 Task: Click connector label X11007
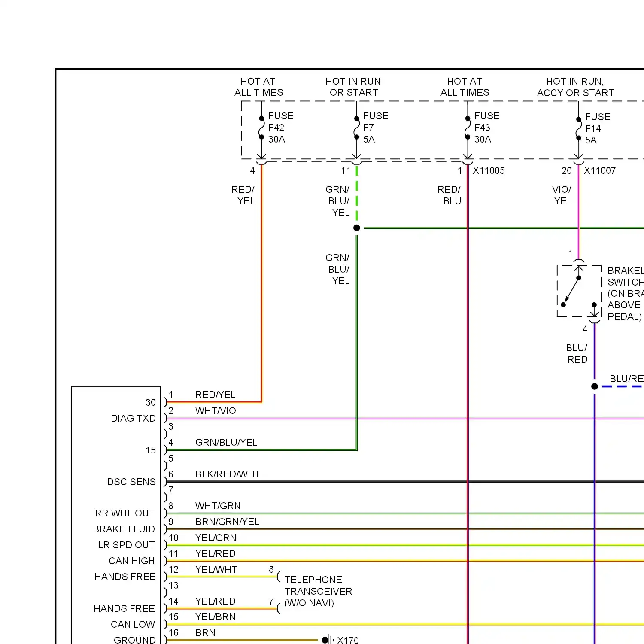[x=600, y=170]
